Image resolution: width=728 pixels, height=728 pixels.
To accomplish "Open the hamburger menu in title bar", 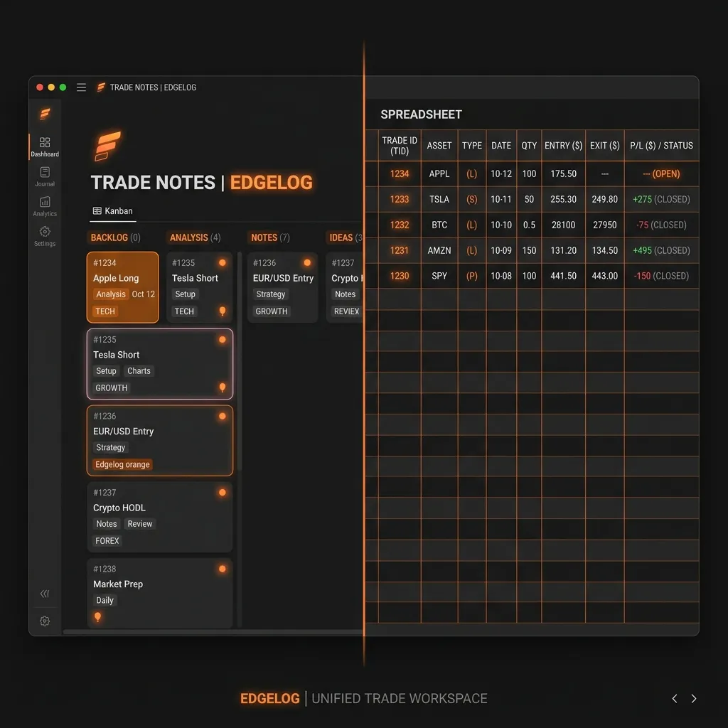I will pyautogui.click(x=81, y=87).
